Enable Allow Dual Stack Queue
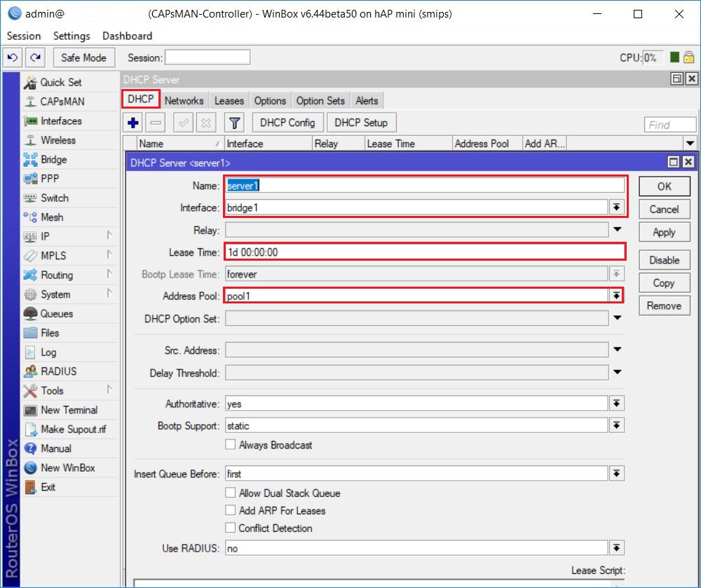This screenshot has height=588, width=701. (x=230, y=493)
